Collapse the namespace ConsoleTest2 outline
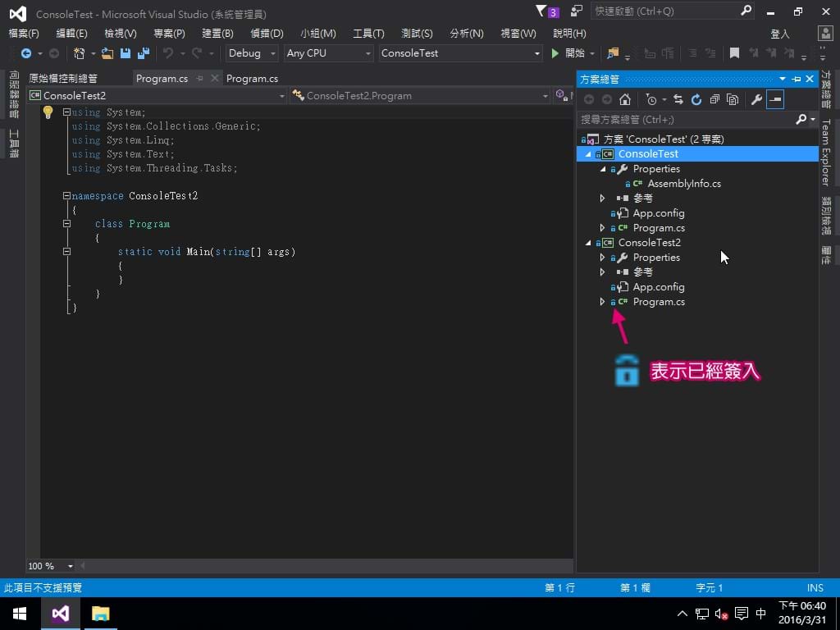This screenshot has width=840, height=630. (x=66, y=195)
